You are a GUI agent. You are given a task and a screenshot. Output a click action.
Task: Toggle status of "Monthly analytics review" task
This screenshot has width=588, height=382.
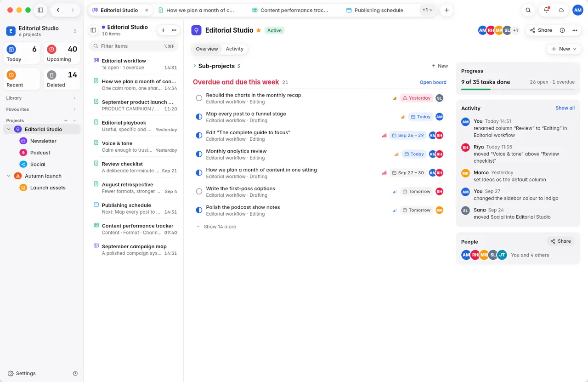coord(199,154)
